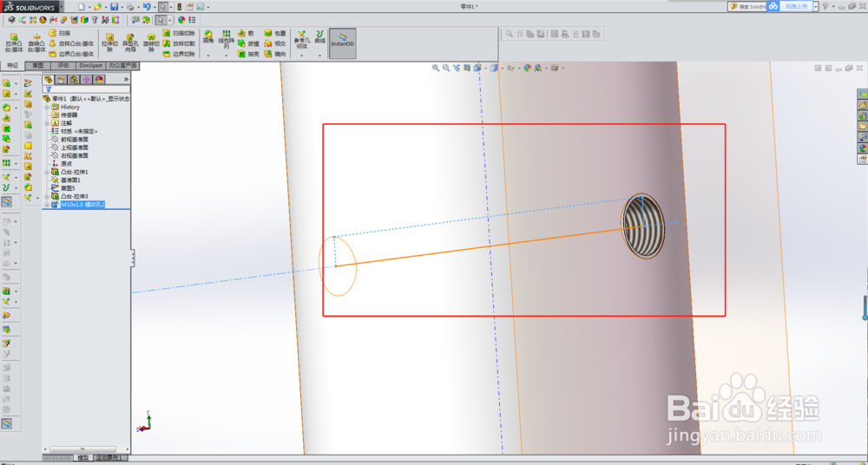Click the Help question mark icon

click(825, 6)
